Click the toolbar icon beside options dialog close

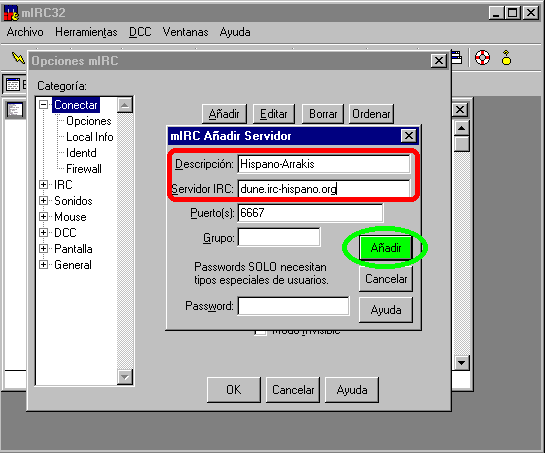[x=457, y=58]
